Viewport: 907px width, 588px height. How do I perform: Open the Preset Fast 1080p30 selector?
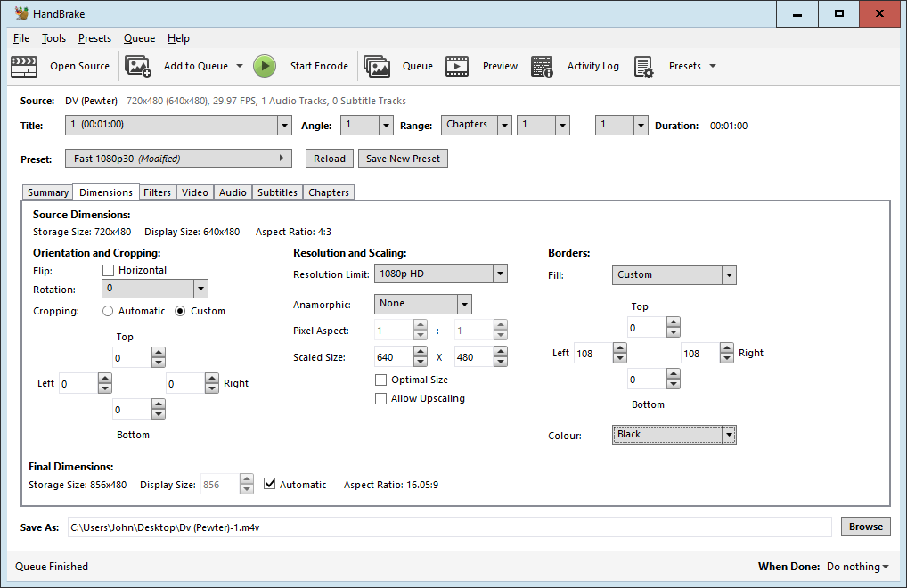[178, 159]
